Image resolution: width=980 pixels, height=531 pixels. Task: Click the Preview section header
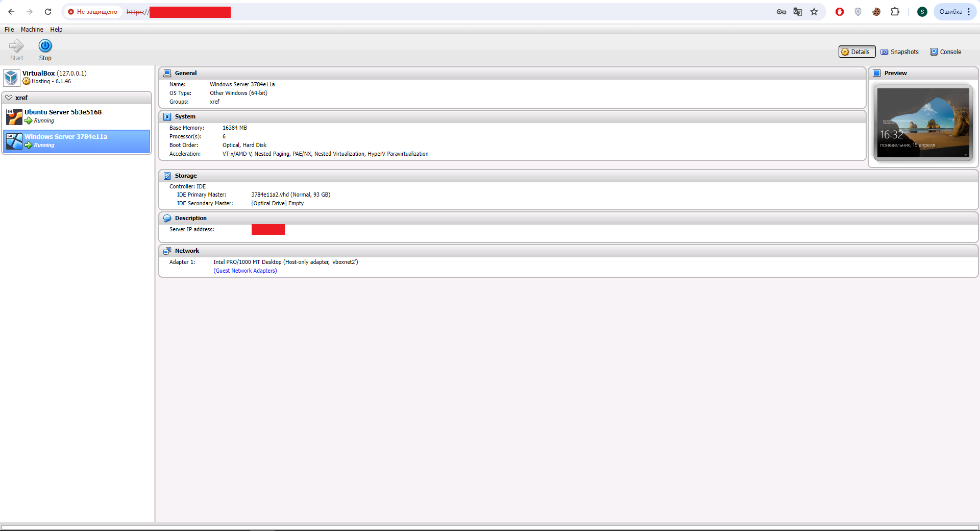click(923, 73)
